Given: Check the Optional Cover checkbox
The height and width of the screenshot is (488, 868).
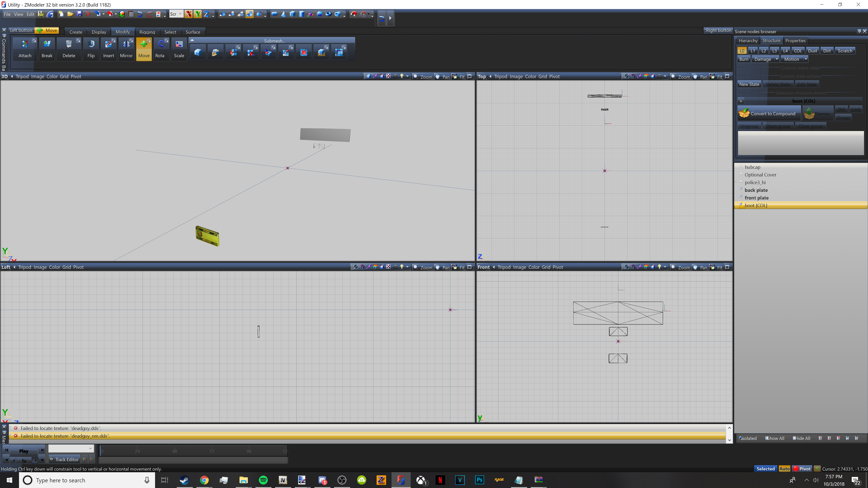Looking at the screenshot, I should pos(741,174).
